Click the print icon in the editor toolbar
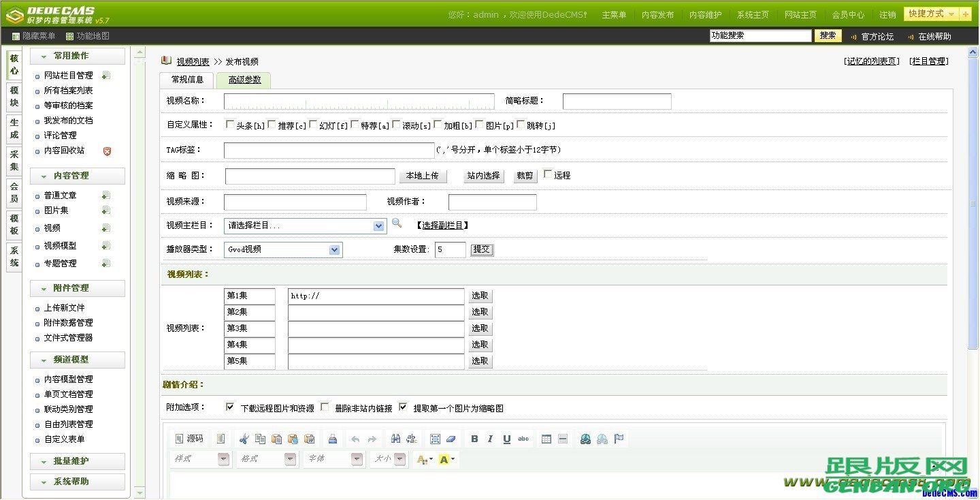 (x=332, y=438)
